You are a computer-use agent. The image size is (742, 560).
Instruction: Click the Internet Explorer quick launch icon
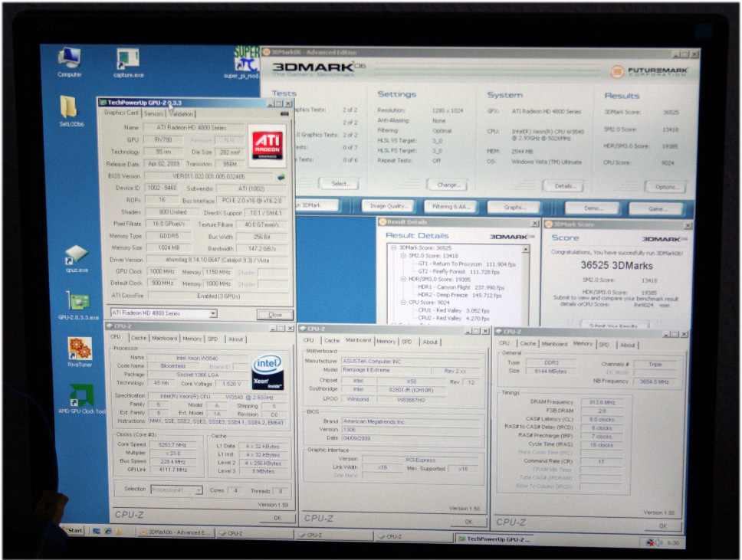[108, 531]
